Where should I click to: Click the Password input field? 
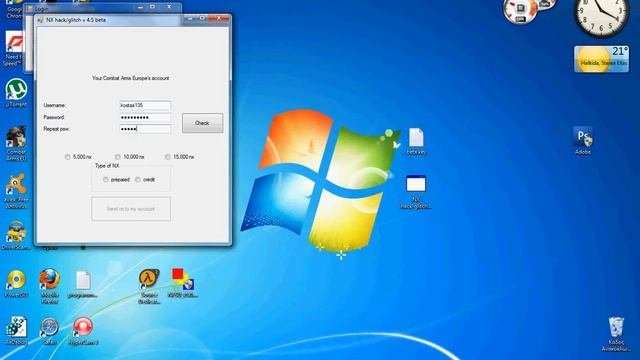pos(145,118)
